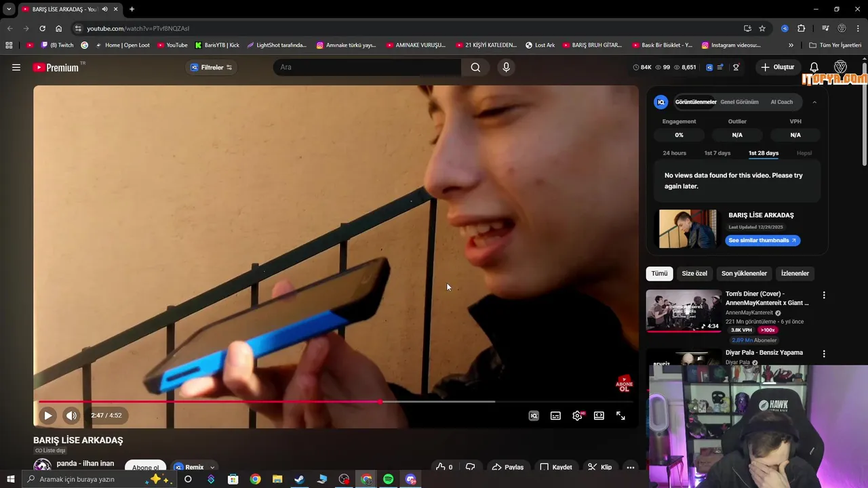This screenshot has height=488, width=868.
Task: Open browser Extensions puzzle icon
Action: (801, 28)
